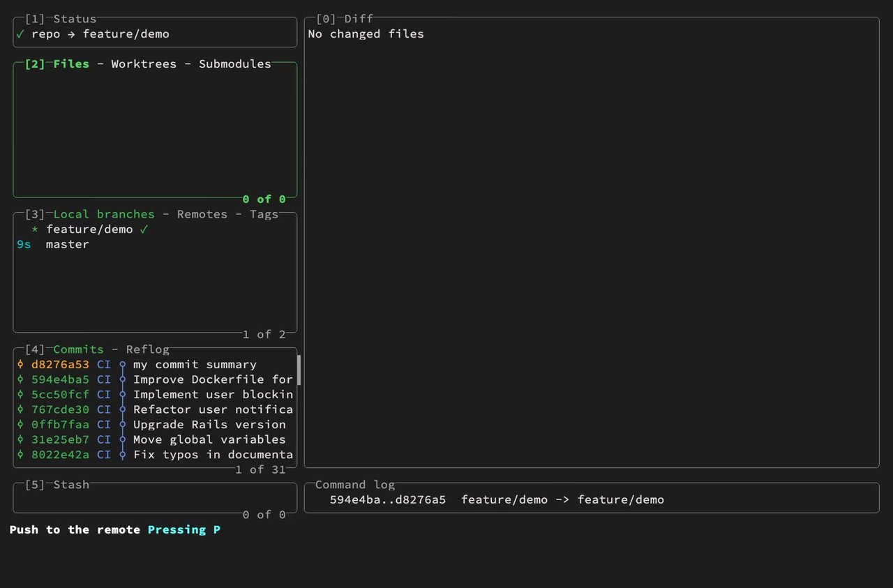Screen dimensions: 893x588
Task: Click the star marker before feature/demo
Action: [35, 229]
